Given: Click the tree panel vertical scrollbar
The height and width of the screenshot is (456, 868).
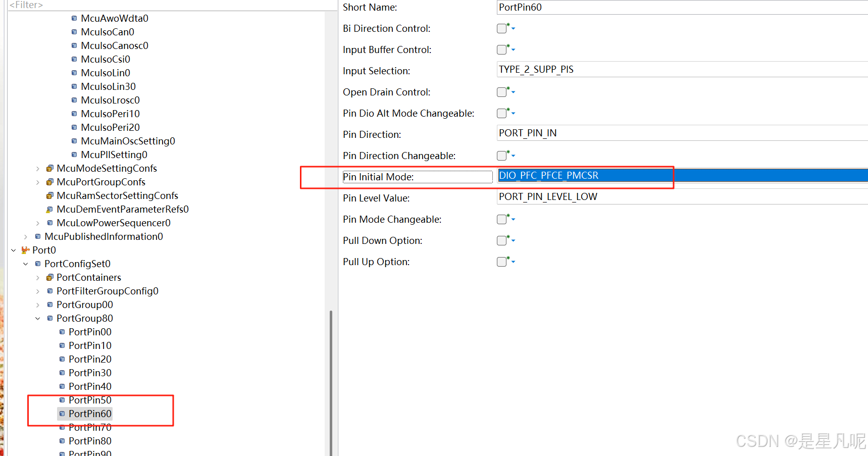Looking at the screenshot, I should click(x=331, y=383).
